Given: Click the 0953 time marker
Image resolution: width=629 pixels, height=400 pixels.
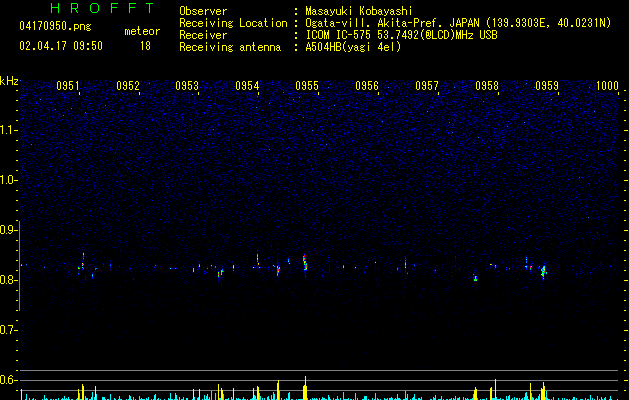Looking at the screenshot, I should pyautogui.click(x=187, y=86).
